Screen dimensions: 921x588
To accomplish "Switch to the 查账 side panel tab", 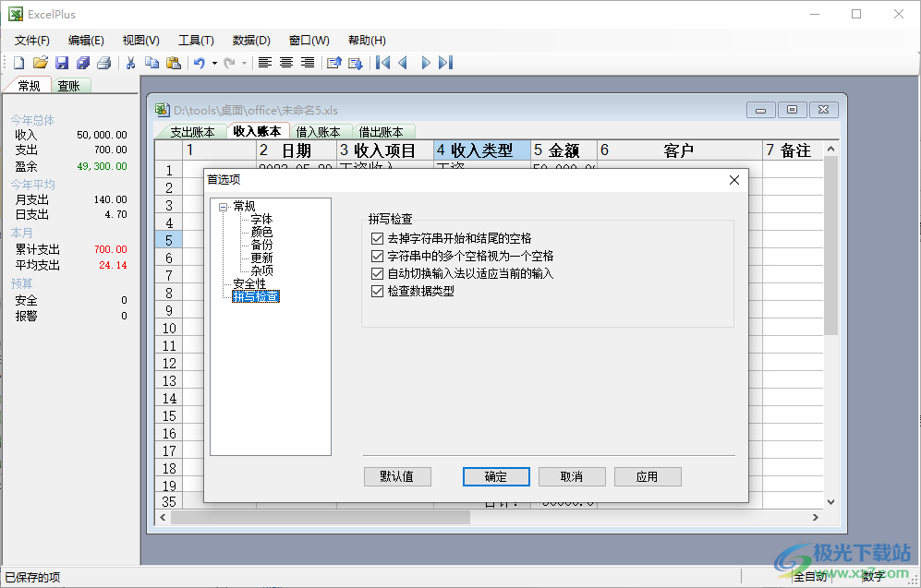I will pos(69,86).
